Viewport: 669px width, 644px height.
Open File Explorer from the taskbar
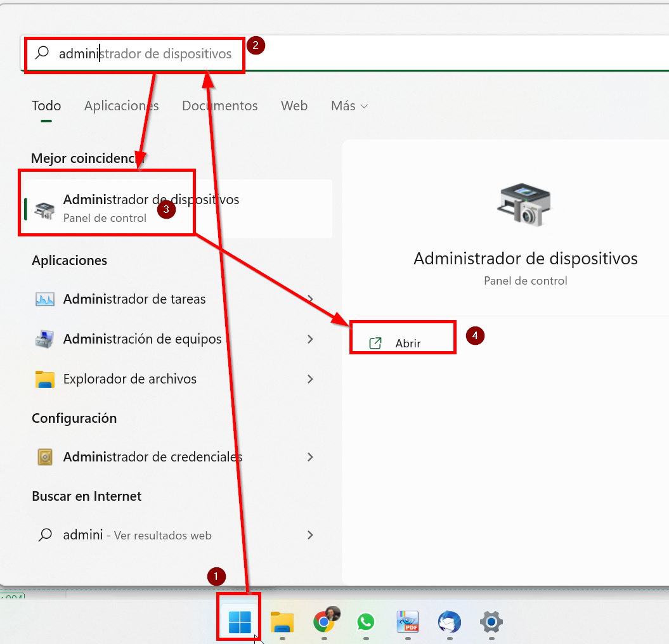click(282, 622)
